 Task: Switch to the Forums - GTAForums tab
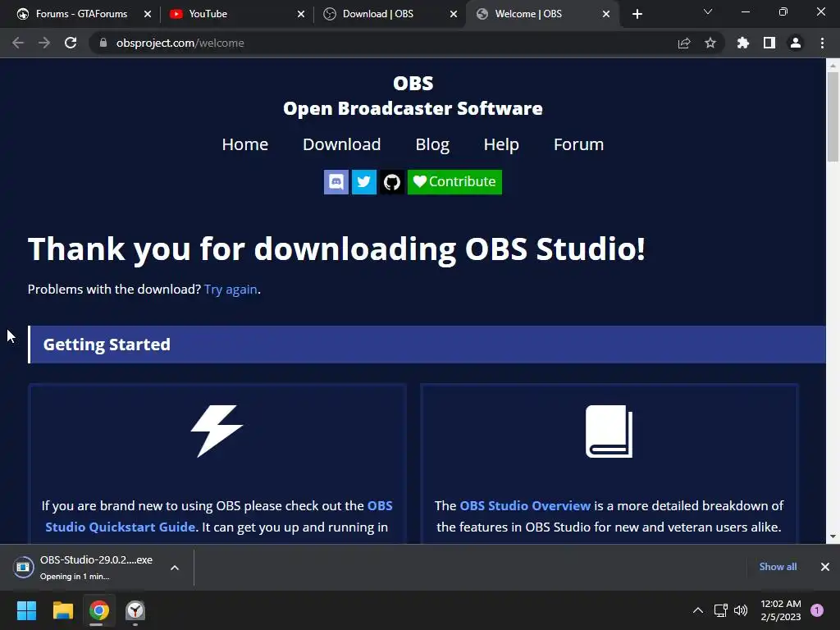pyautogui.click(x=81, y=14)
